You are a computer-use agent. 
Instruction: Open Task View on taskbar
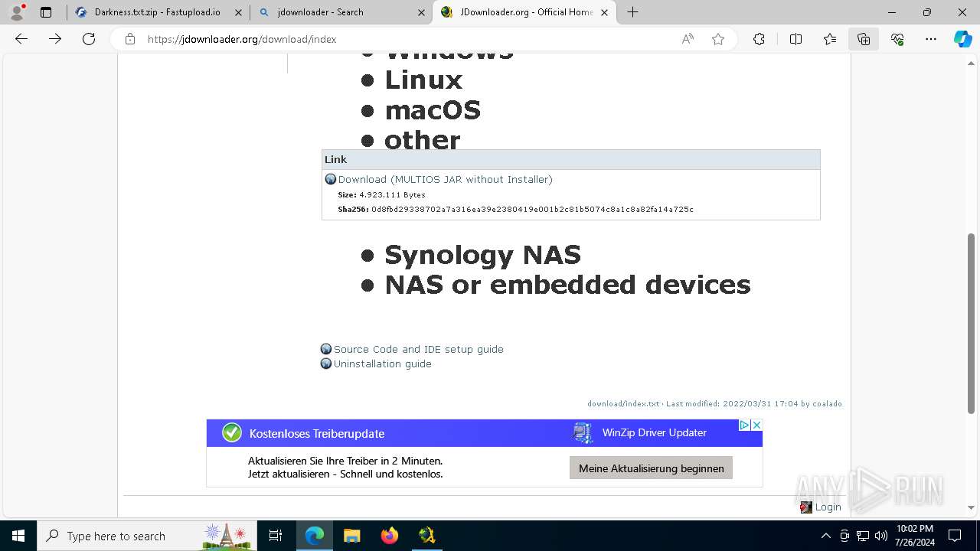point(276,536)
